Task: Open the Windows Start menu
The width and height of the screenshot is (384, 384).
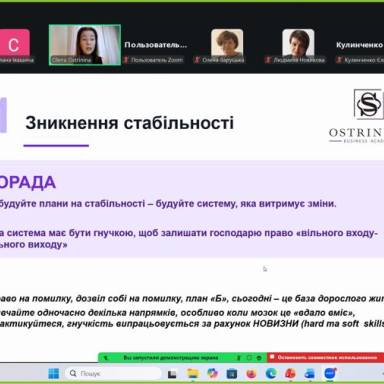Action: 53,374
